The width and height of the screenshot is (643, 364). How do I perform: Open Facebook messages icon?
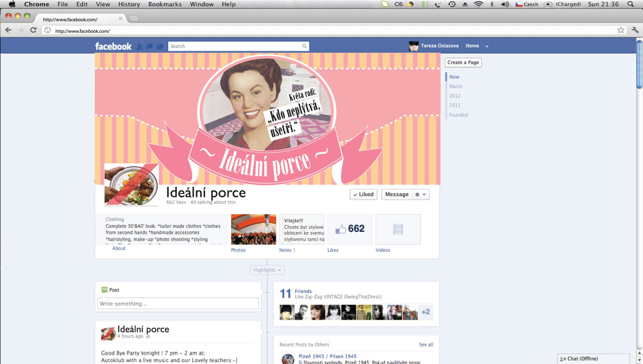[149, 46]
